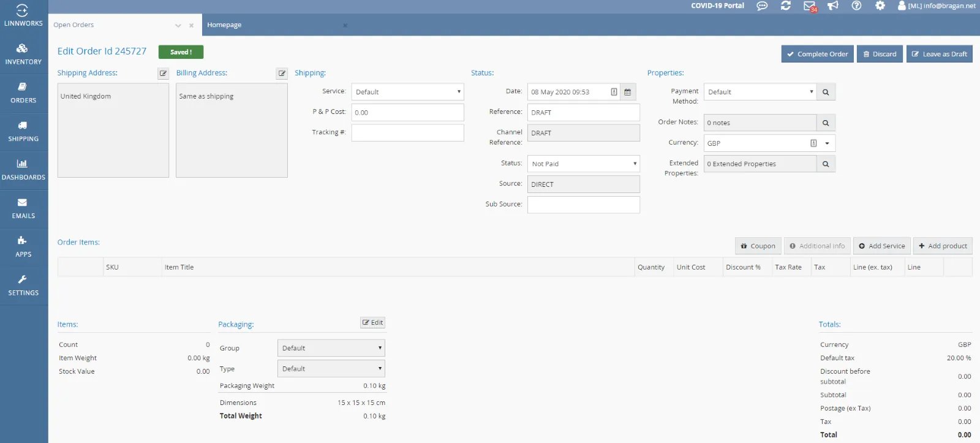Click the Item Title column header
The width and height of the screenshot is (980, 443).
(x=398, y=267)
